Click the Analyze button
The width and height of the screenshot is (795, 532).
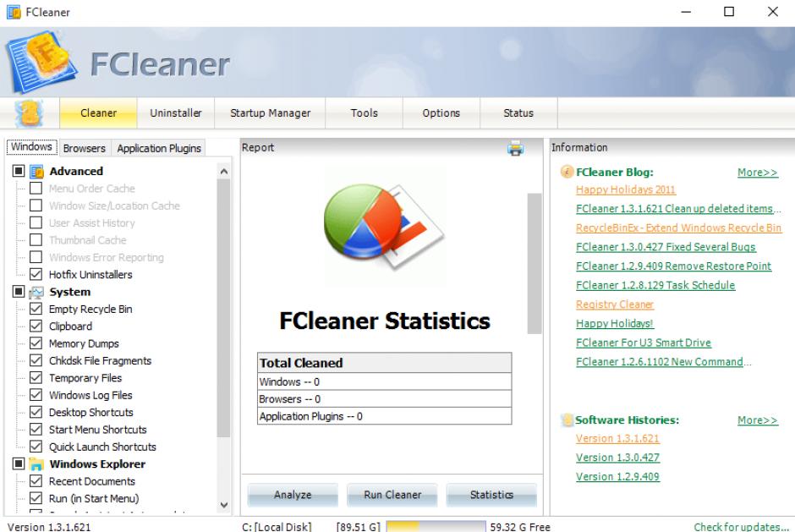293,495
